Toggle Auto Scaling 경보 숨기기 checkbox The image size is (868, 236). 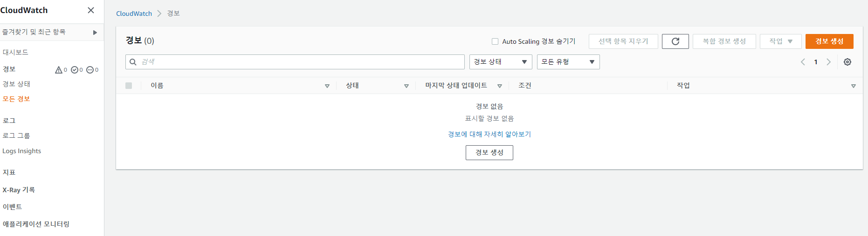pyautogui.click(x=495, y=41)
